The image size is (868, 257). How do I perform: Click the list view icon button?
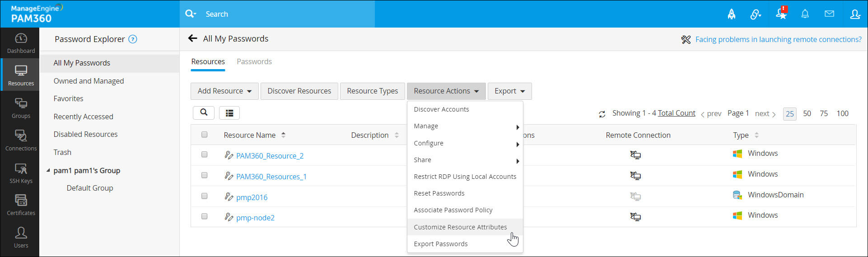click(229, 113)
